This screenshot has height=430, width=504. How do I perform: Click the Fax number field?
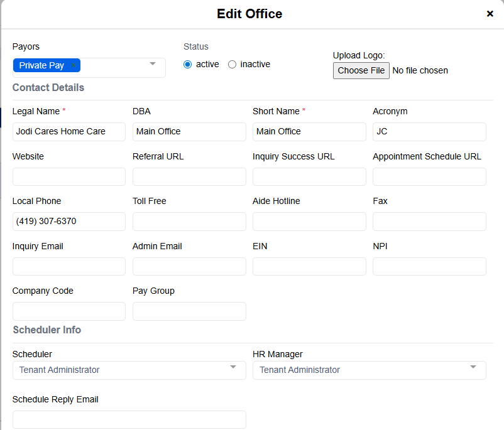pyautogui.click(x=429, y=222)
